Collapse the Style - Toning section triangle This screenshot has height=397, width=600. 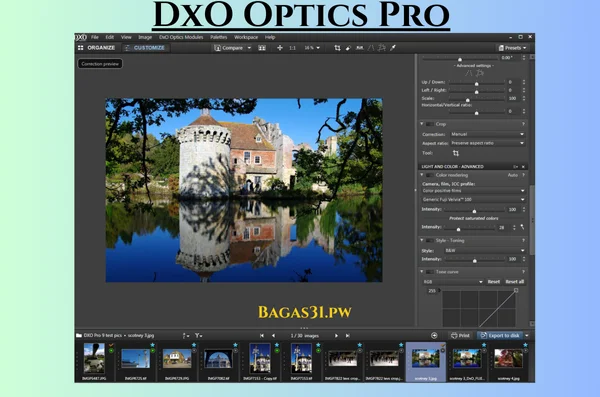point(422,240)
